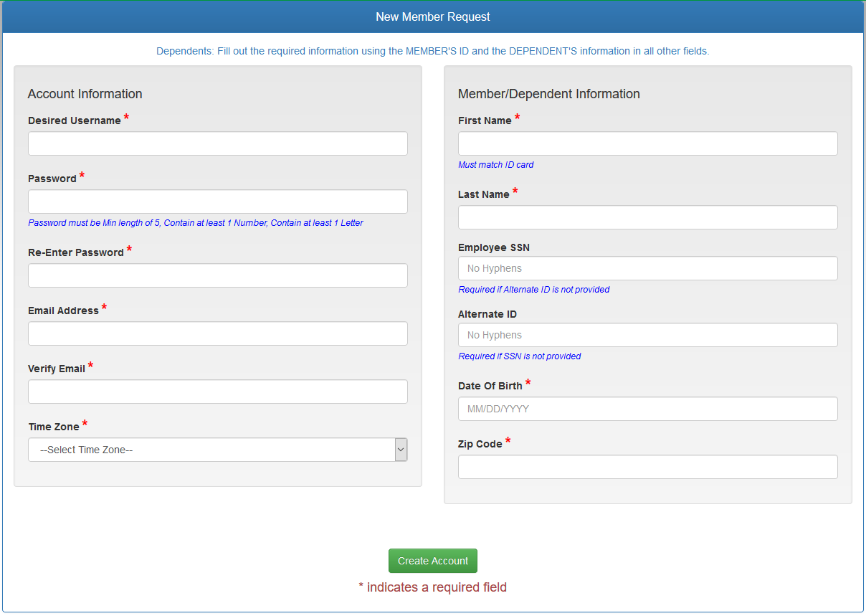Click '* indicates a required field' note
866x616 pixels.
click(433, 587)
